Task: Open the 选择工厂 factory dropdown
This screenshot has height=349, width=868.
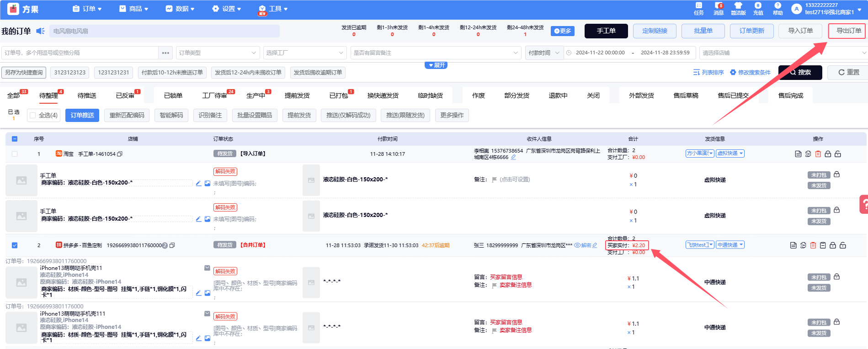Action: point(304,53)
